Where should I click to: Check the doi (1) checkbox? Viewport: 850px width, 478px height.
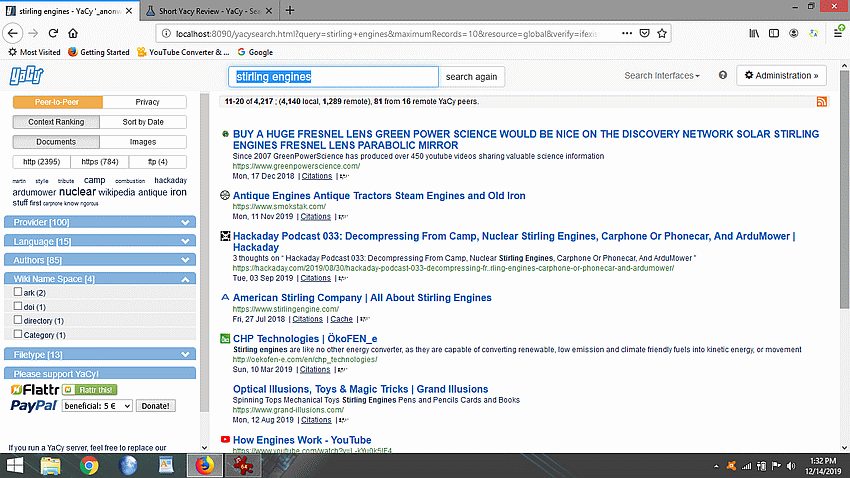(x=18, y=306)
